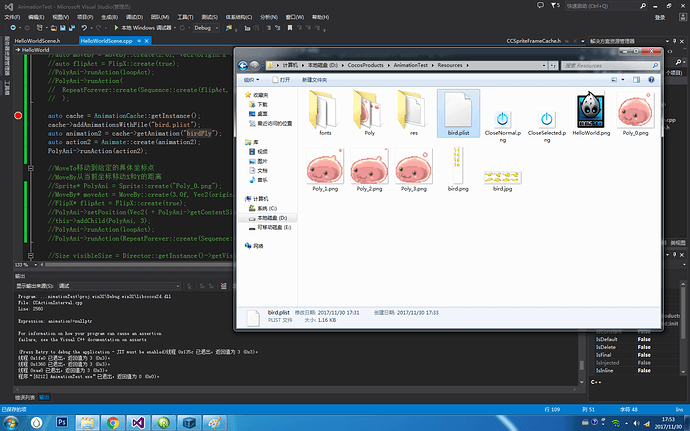690x431 pixels.
Task: Click 打开 button in Explorer toolbar
Action: pos(281,80)
